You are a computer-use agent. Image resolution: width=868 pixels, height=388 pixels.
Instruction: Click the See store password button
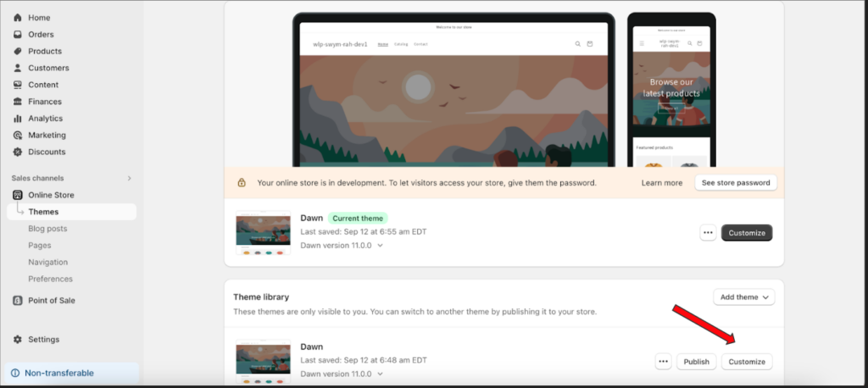736,183
